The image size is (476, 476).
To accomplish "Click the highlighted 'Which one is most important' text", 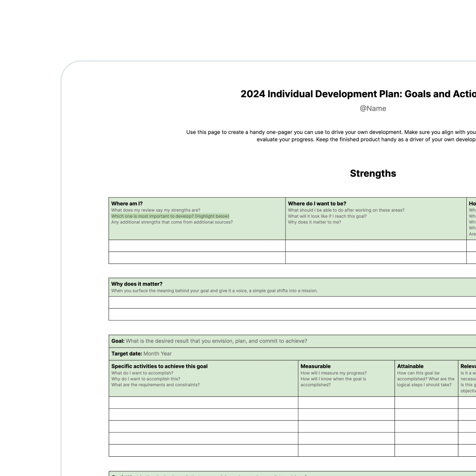I will (170, 216).
